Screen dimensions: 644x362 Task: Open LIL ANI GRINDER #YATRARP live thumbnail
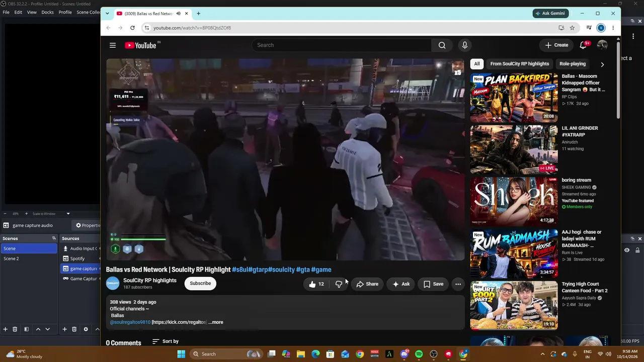pyautogui.click(x=514, y=149)
